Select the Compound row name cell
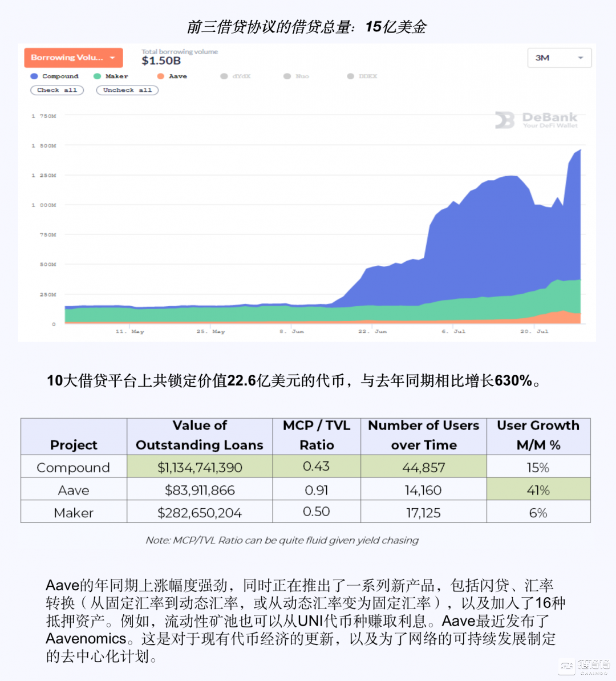 74,467
